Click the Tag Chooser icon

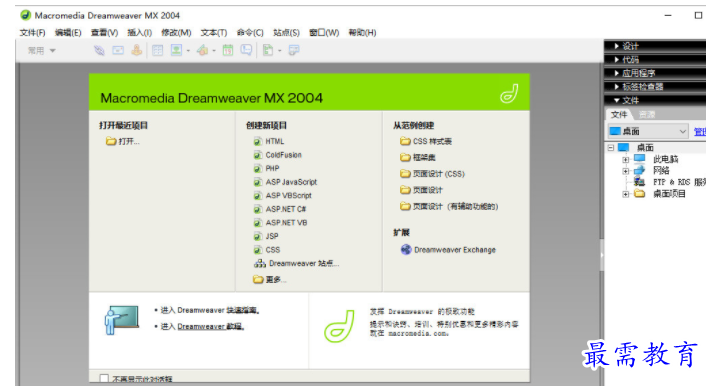pos(294,50)
